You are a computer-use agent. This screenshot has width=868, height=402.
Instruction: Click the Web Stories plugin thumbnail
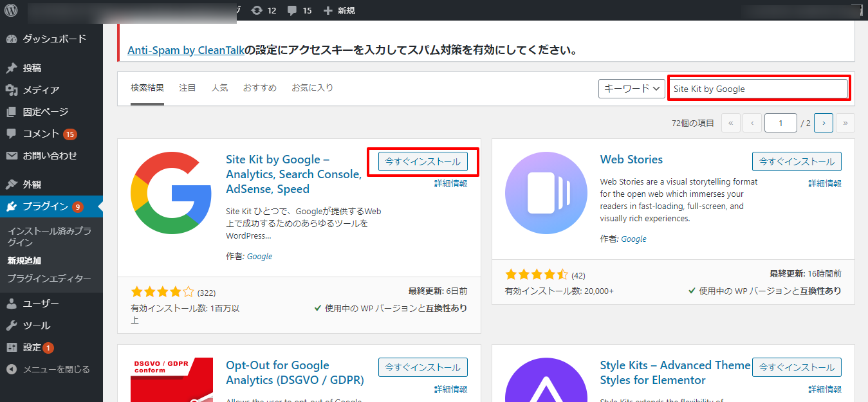[x=546, y=192]
